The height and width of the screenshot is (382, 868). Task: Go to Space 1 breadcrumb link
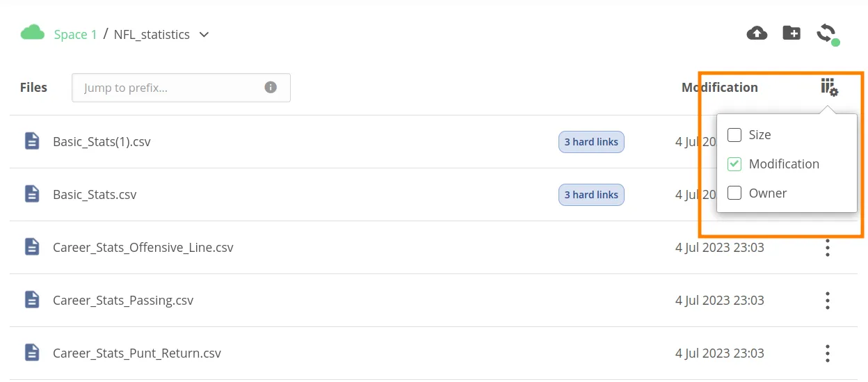75,34
